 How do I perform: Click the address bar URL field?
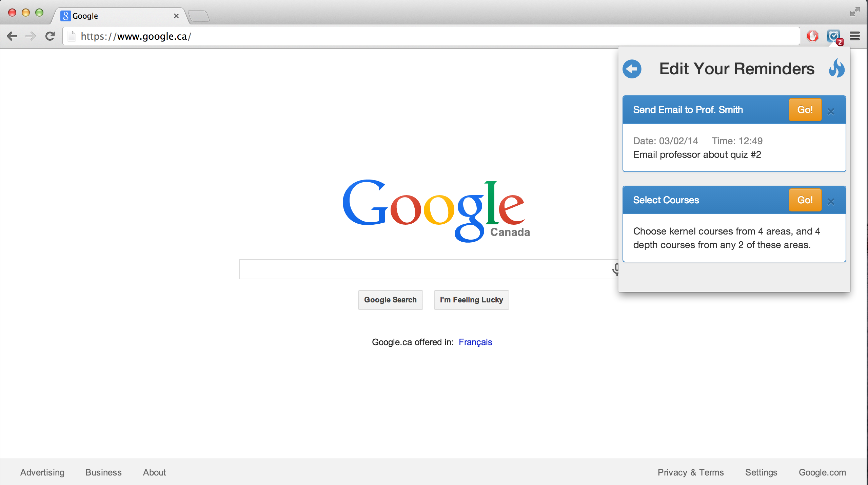coord(407,36)
